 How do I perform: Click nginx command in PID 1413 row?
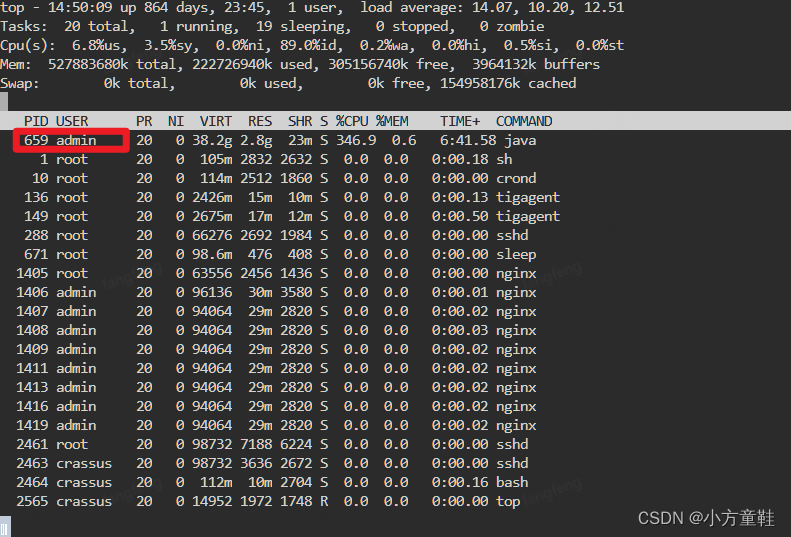516,388
